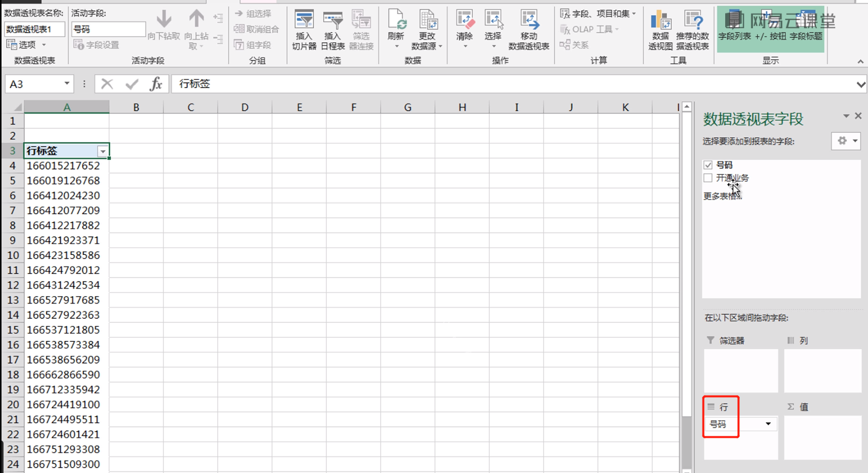
Task: Click the 更多表格 link
Action: (722, 196)
